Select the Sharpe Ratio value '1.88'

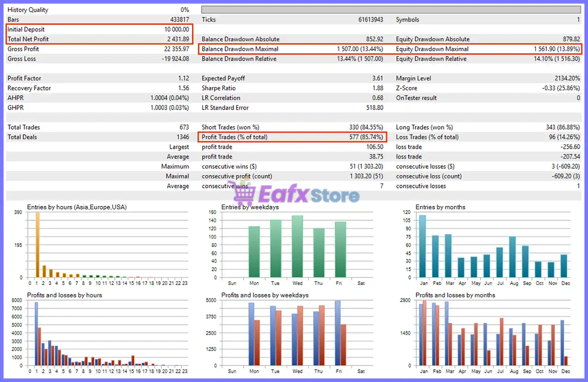[378, 88]
